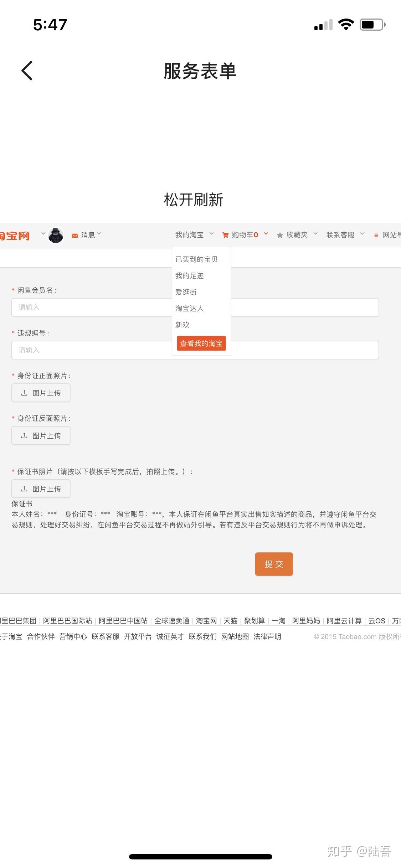The width and height of the screenshot is (401, 868).
Task: Open the user avatar profile picture
Action: [56, 235]
